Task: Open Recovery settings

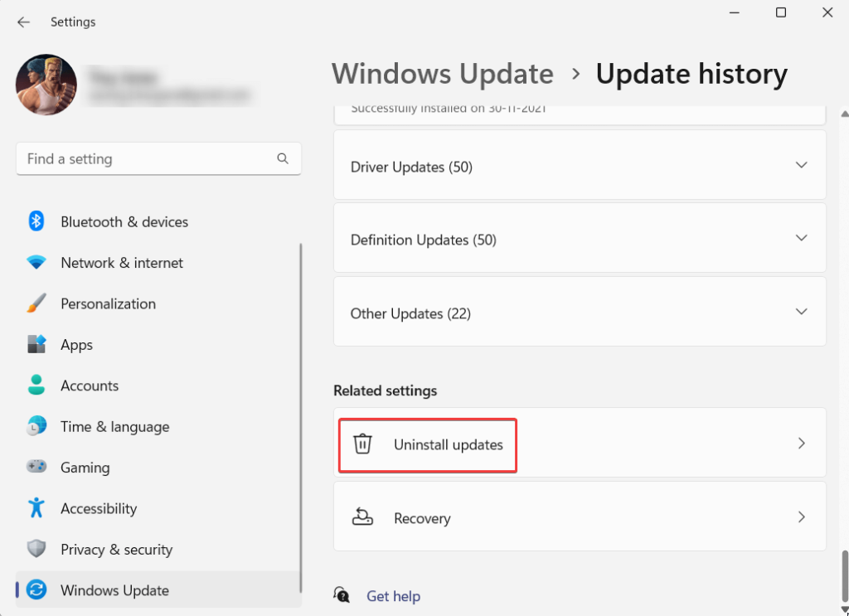Action: tap(580, 517)
